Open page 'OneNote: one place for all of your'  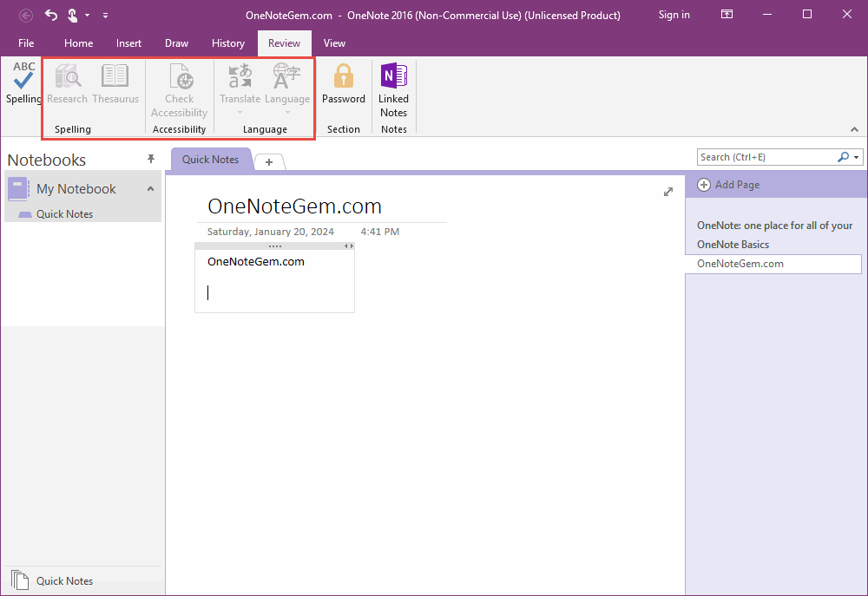[774, 226]
